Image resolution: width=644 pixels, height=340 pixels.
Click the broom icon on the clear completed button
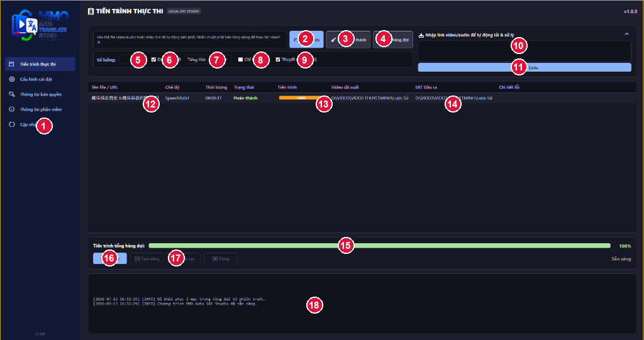[x=333, y=40]
